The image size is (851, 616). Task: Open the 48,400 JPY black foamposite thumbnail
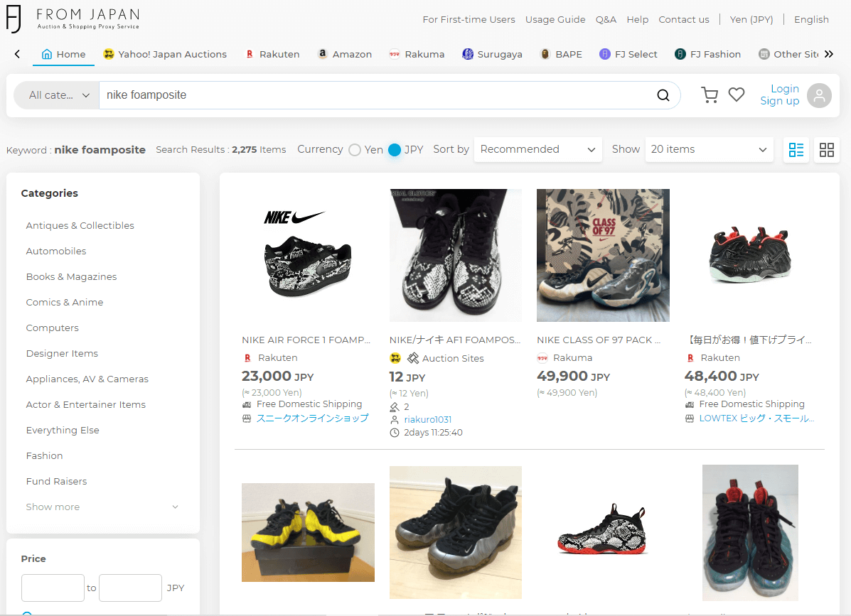(751, 255)
